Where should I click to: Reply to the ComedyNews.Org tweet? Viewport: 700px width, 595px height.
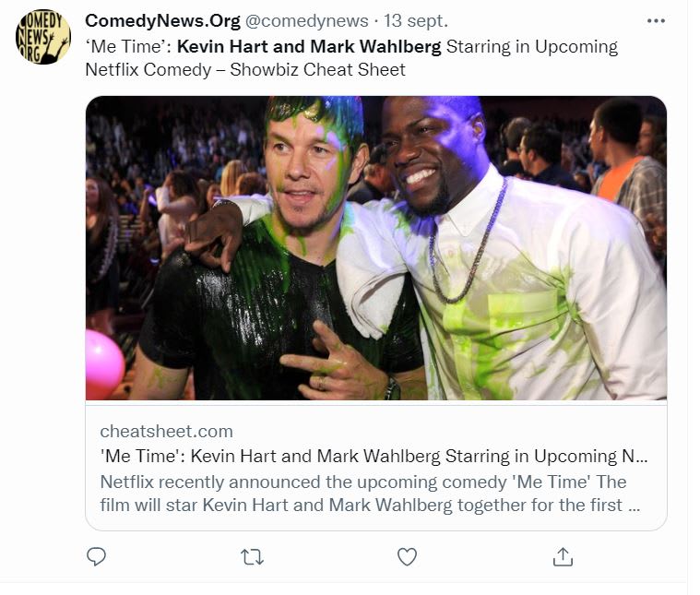coord(96,556)
